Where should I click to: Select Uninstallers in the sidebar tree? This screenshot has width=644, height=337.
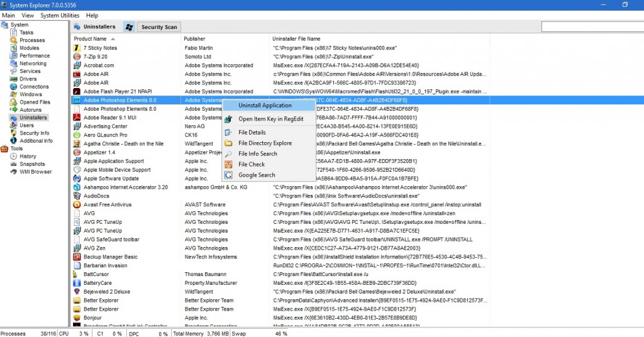click(33, 118)
